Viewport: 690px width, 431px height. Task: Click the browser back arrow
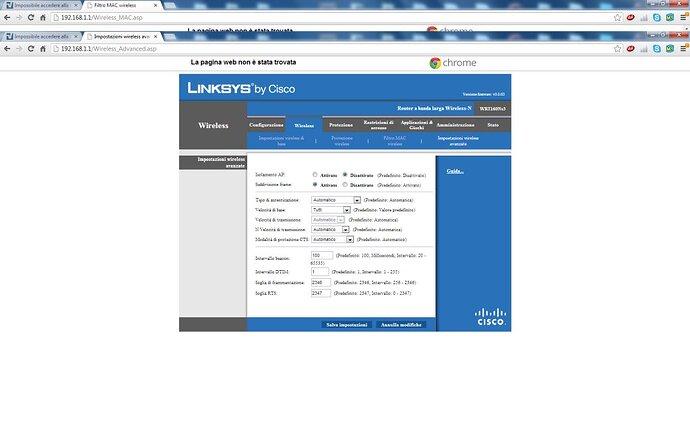tap(8, 48)
